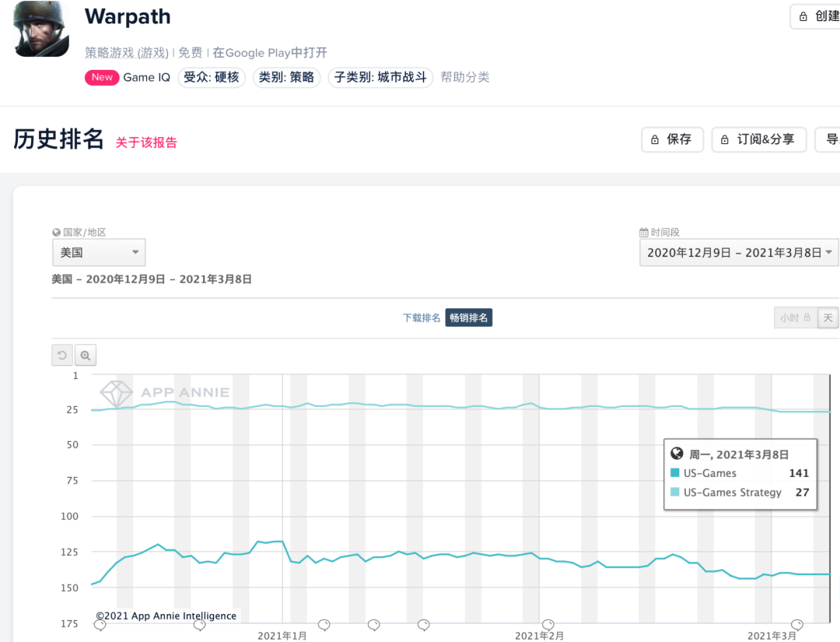
Task: Click the first event bubble marker on timeline
Action: pos(100,626)
